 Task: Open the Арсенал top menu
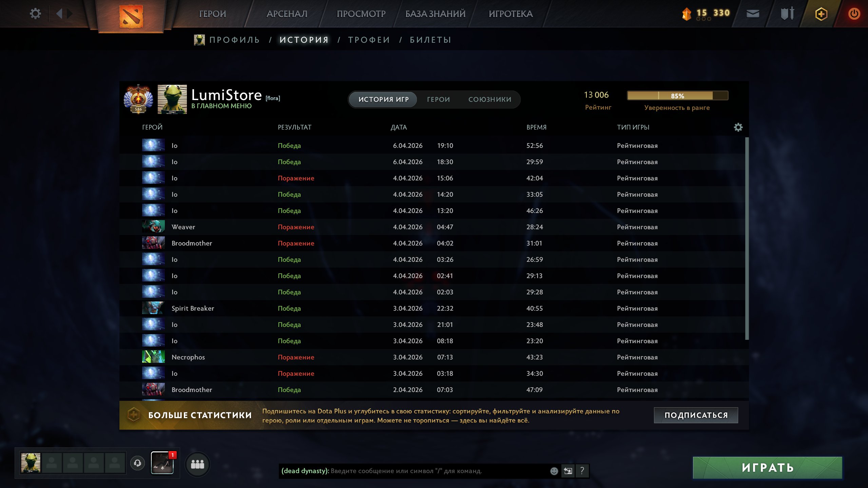tap(287, 14)
